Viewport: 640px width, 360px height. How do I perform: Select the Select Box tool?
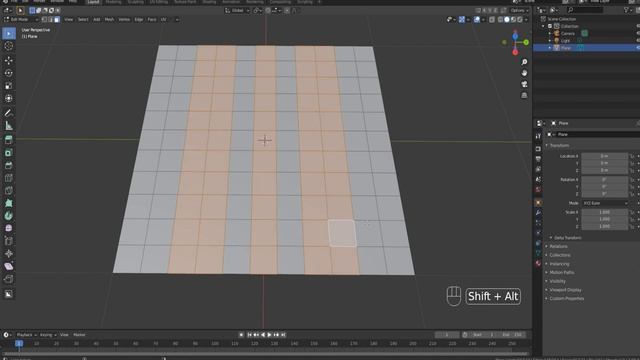[x=9, y=33]
